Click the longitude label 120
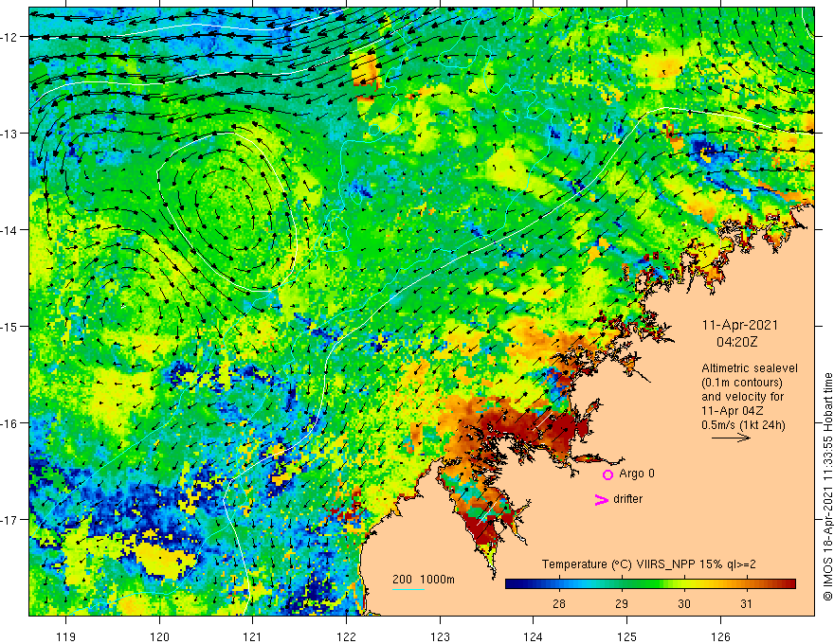Viewport: 834px width, 644px height. (x=159, y=636)
